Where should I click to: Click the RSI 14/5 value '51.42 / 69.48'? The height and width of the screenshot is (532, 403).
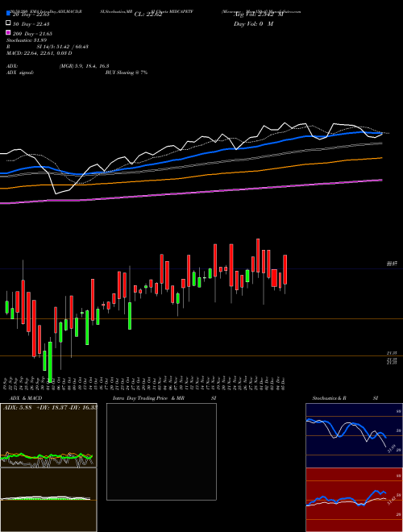pos(71,47)
